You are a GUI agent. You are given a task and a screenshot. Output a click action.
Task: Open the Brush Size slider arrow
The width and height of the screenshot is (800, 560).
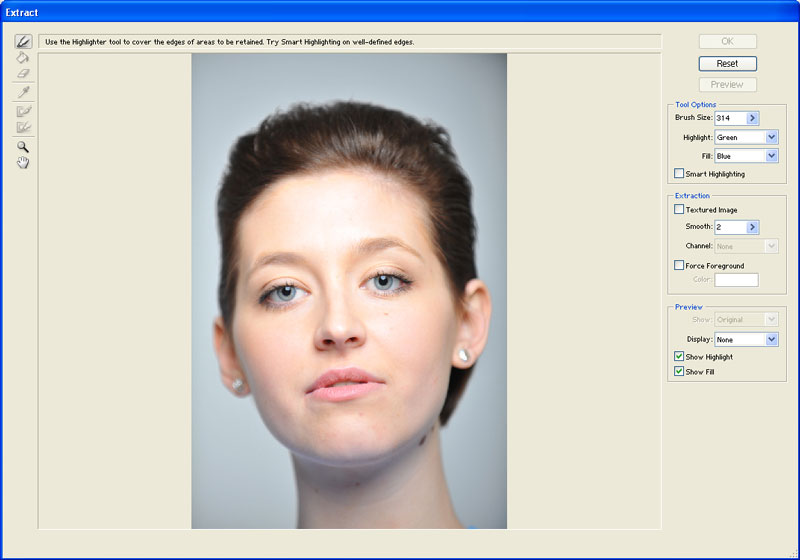pos(753,118)
